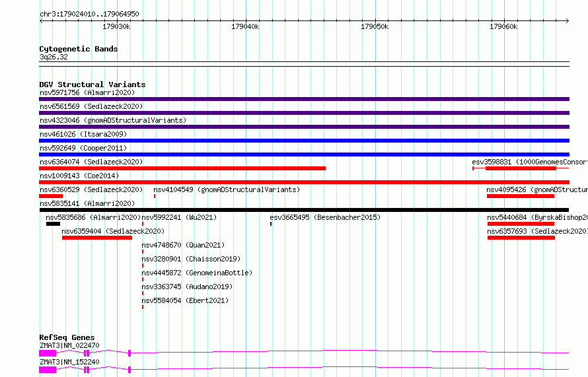Click nsv5835141 (Almarri2020) label

point(87,203)
